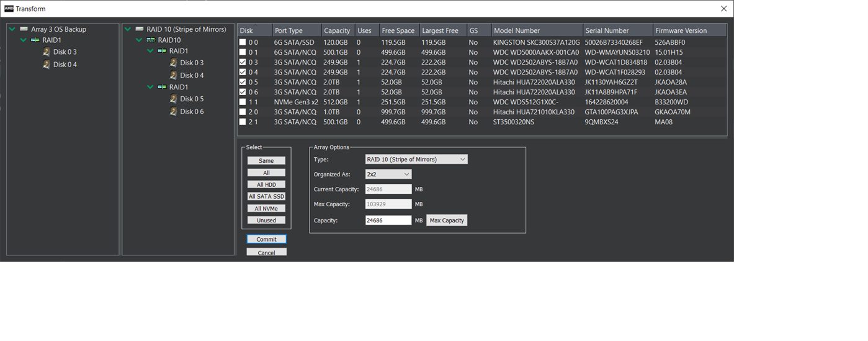The width and height of the screenshot is (868, 341).
Task: Sort the disk list by Capacity column
Action: pos(339,30)
